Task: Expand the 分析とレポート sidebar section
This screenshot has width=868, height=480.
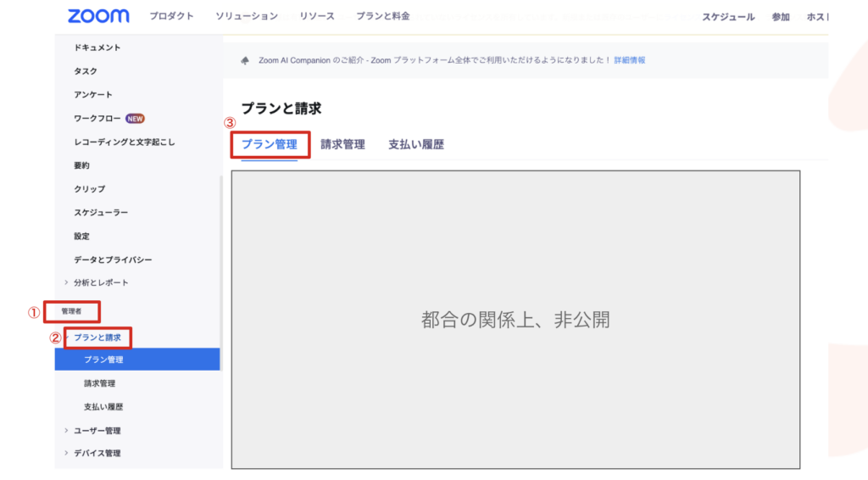Action: tap(67, 282)
